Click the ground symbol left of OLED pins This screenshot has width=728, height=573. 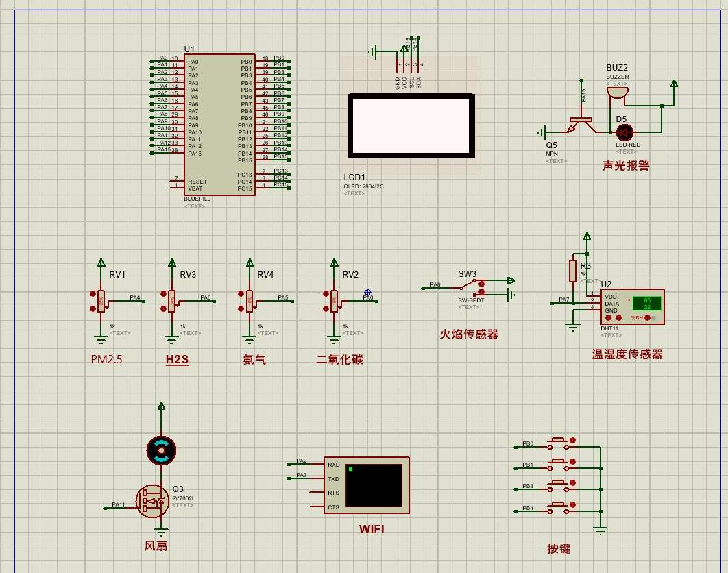coord(372,52)
